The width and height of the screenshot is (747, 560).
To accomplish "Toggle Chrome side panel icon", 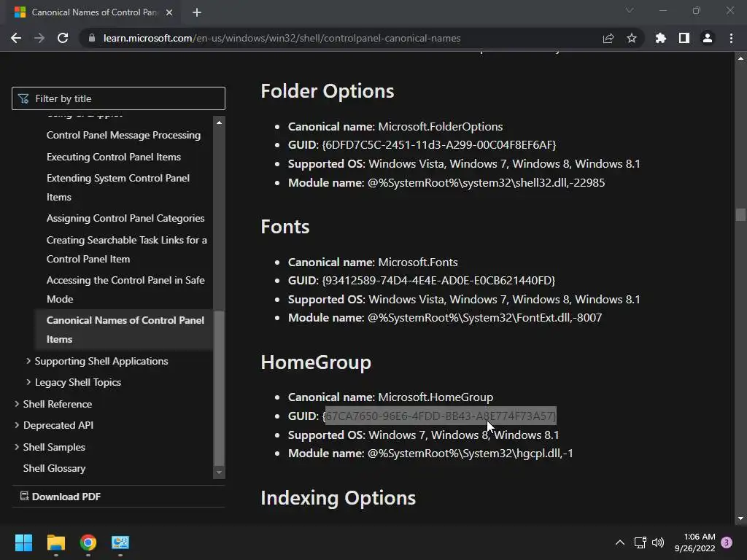I will [684, 38].
